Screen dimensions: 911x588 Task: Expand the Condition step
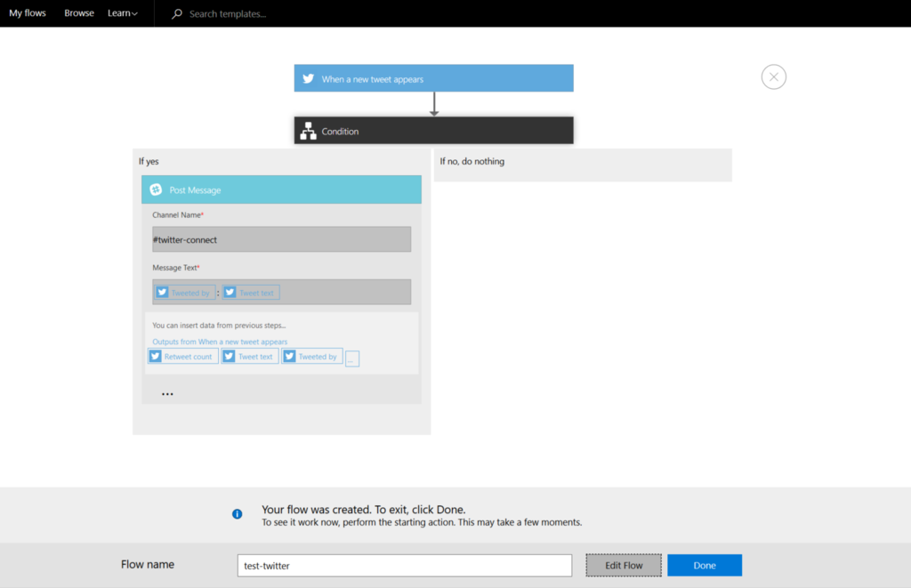pos(433,130)
